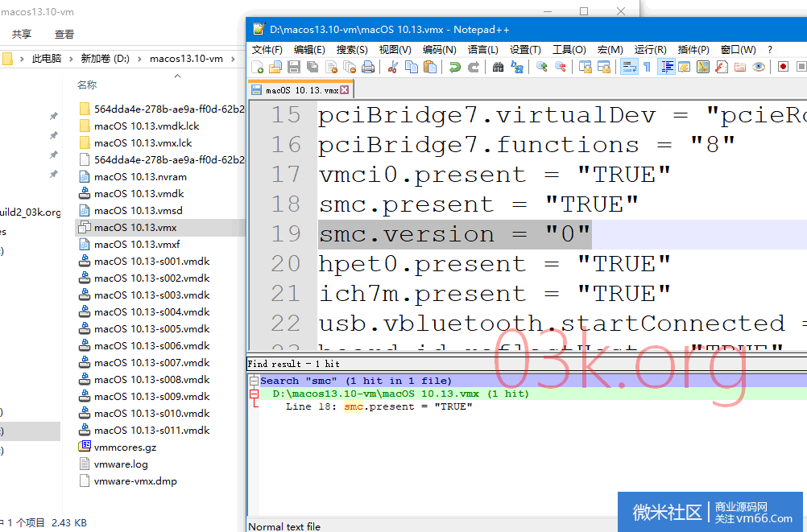
Task: Cut selection with the scissors icon
Action: (393, 67)
